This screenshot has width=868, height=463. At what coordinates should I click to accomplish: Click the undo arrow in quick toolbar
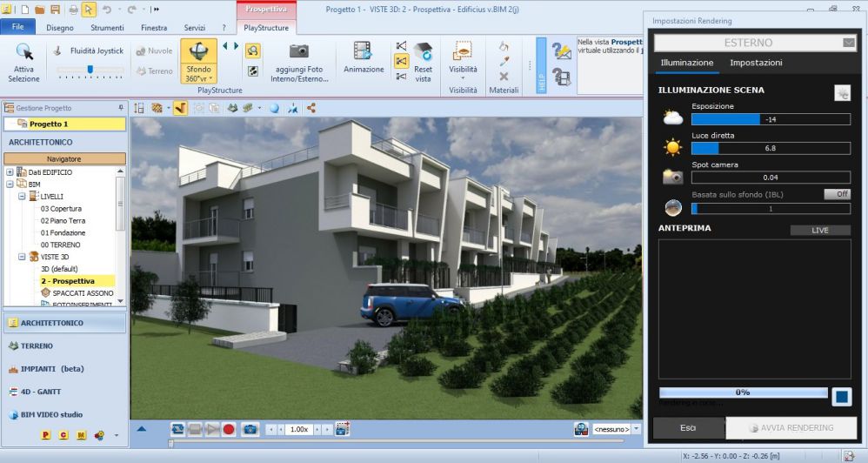(x=107, y=10)
